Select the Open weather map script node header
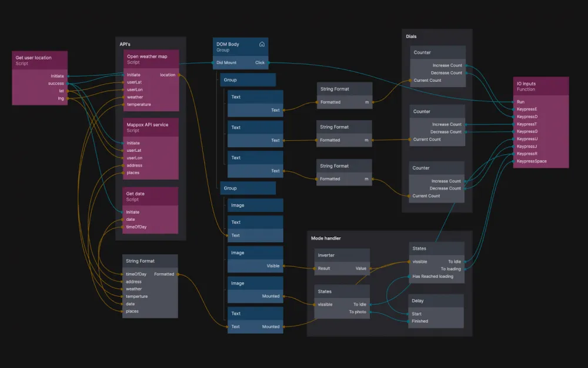The image size is (588, 368). click(151, 59)
